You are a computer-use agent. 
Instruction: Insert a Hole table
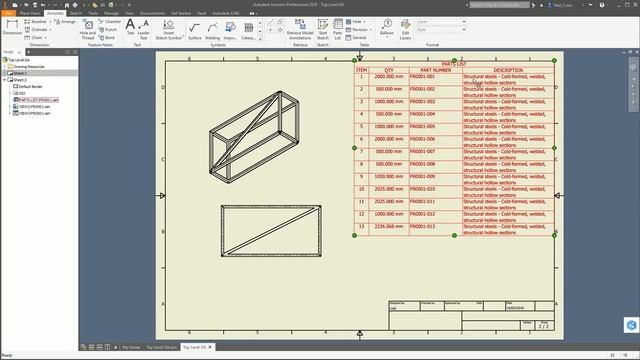pos(353,21)
